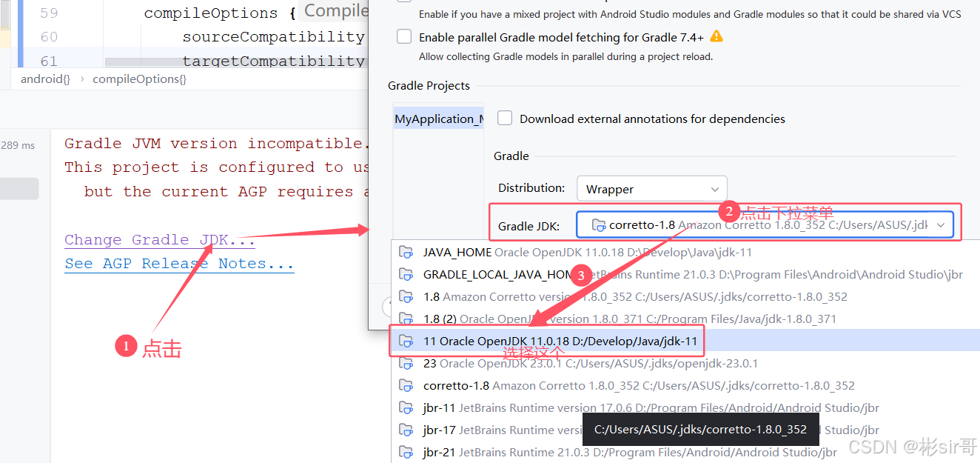The height and width of the screenshot is (463, 980).
Task: Click the JDK icon beside GRADLE_LOCAL_JAVA_HOME
Action: click(x=406, y=274)
